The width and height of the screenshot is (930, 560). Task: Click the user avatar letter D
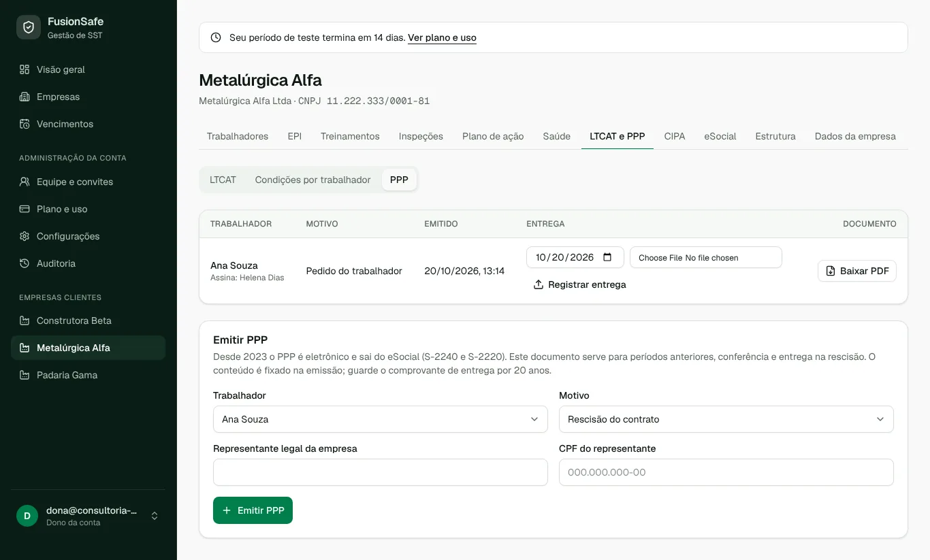[x=27, y=516]
